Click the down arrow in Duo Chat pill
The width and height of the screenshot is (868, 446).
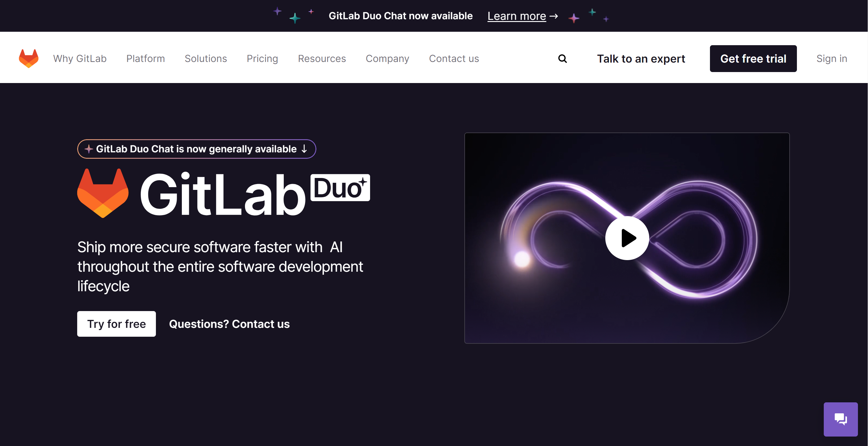[304, 149]
